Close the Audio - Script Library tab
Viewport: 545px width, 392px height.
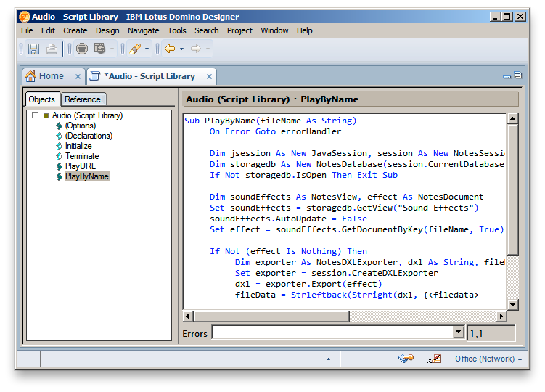[x=209, y=76]
